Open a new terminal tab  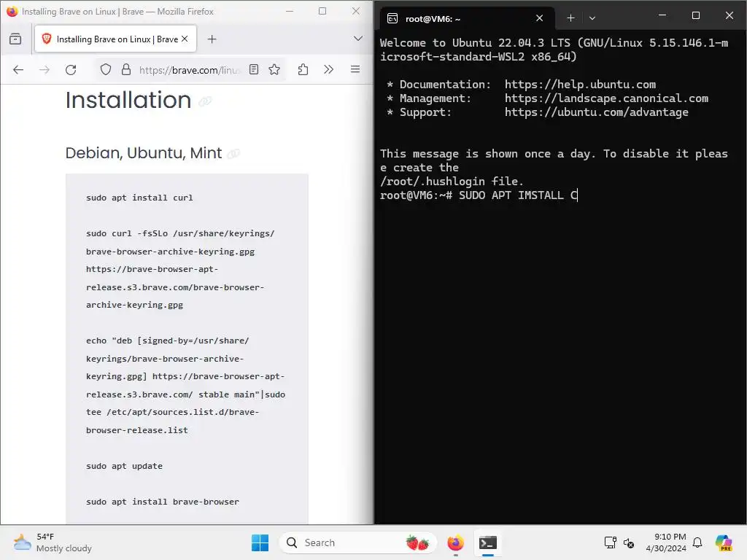pos(570,18)
